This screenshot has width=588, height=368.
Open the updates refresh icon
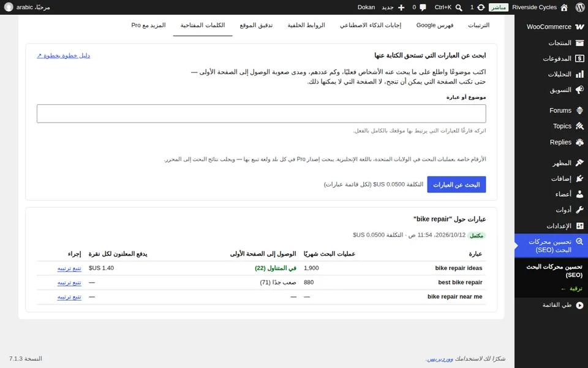(481, 7)
